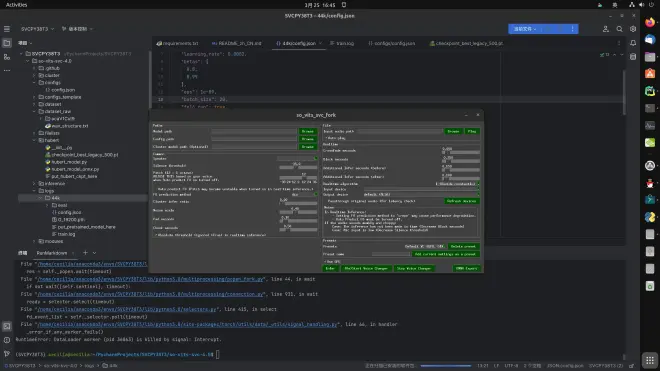Click Browse button for Cluster model path
The image size is (660, 371).
[x=308, y=147]
